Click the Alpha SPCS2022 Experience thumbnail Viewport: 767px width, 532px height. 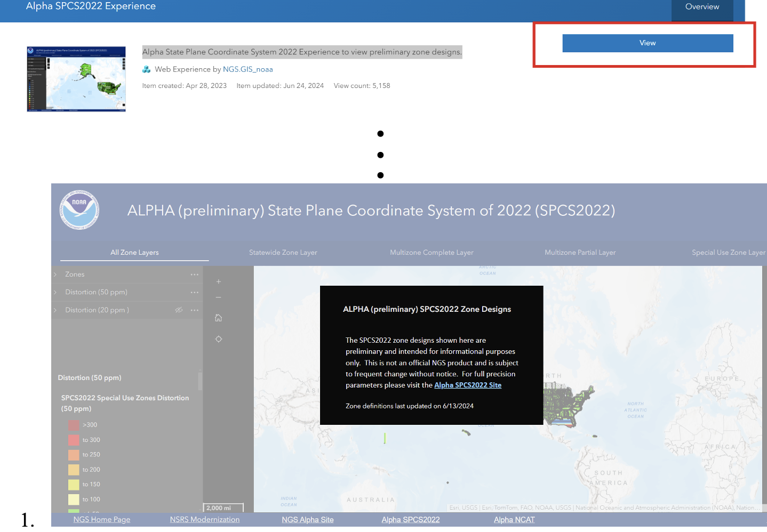[x=76, y=79]
